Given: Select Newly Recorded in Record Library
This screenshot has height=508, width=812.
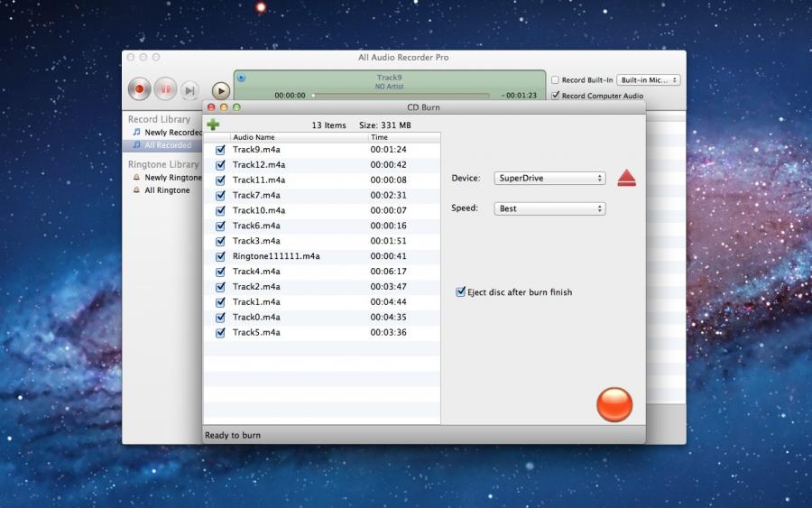Looking at the screenshot, I should click(x=173, y=132).
